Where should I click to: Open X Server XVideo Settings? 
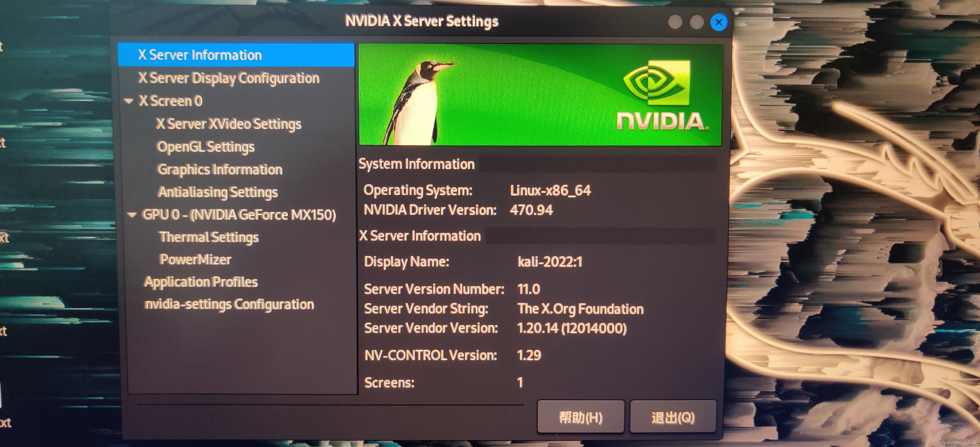[x=228, y=124]
